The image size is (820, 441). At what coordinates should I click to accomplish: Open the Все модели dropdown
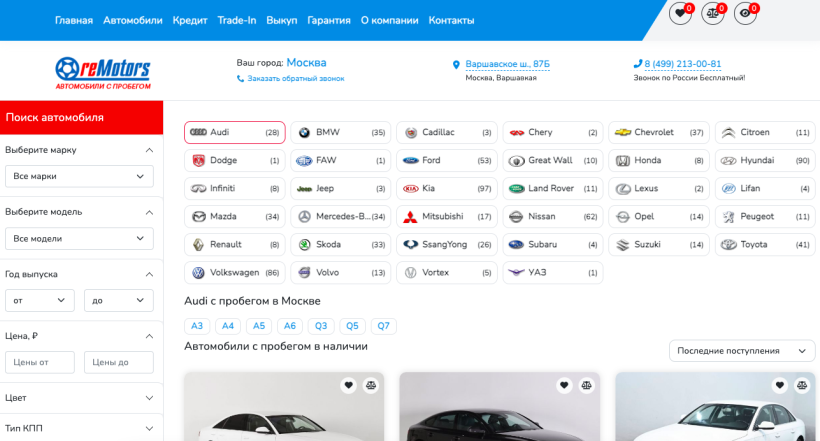79,239
